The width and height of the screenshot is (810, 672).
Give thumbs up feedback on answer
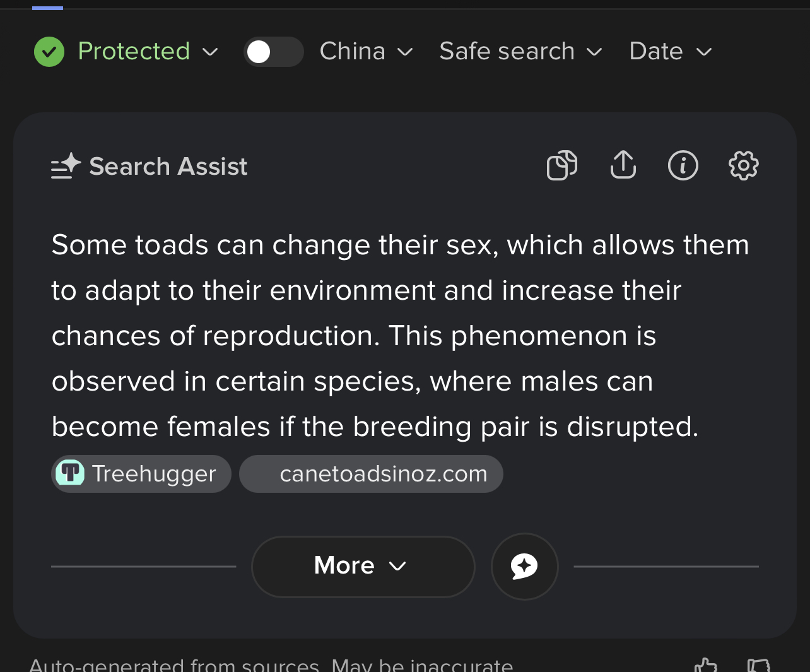[x=706, y=665]
